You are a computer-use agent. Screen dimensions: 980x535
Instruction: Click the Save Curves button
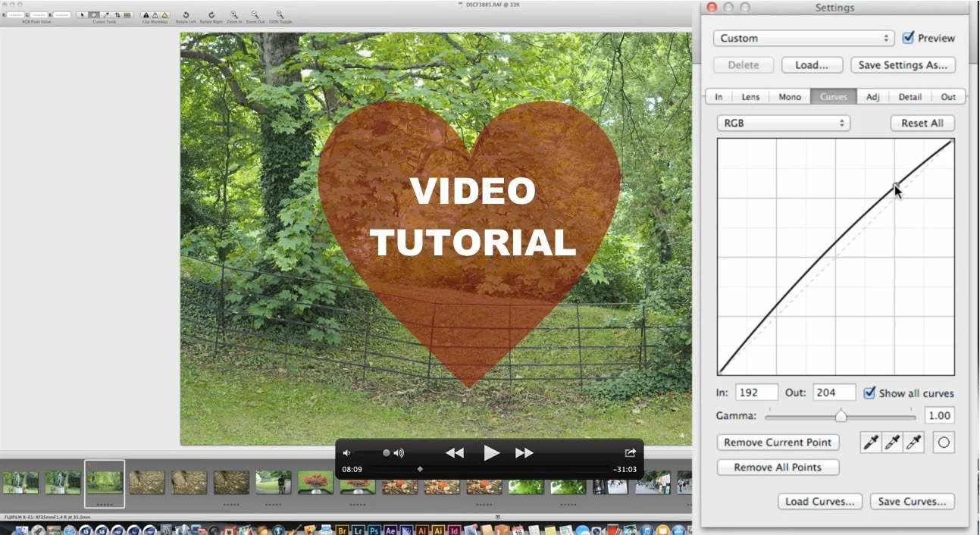point(912,502)
